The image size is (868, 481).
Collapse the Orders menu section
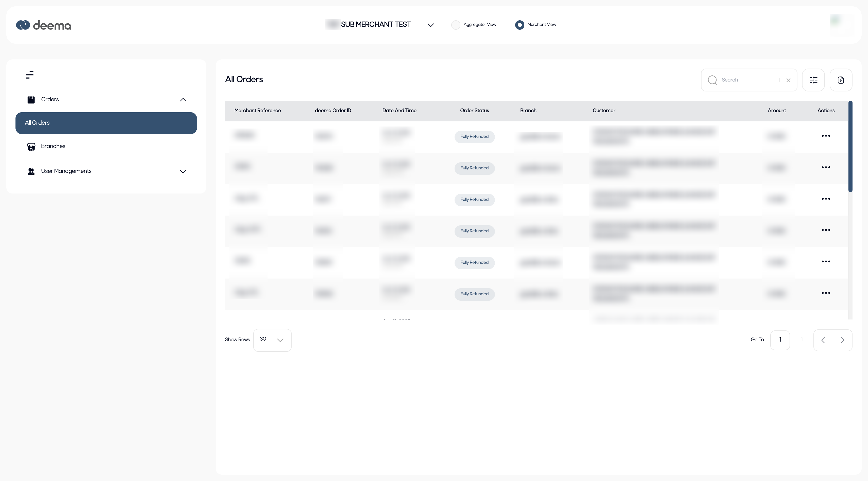point(183,100)
